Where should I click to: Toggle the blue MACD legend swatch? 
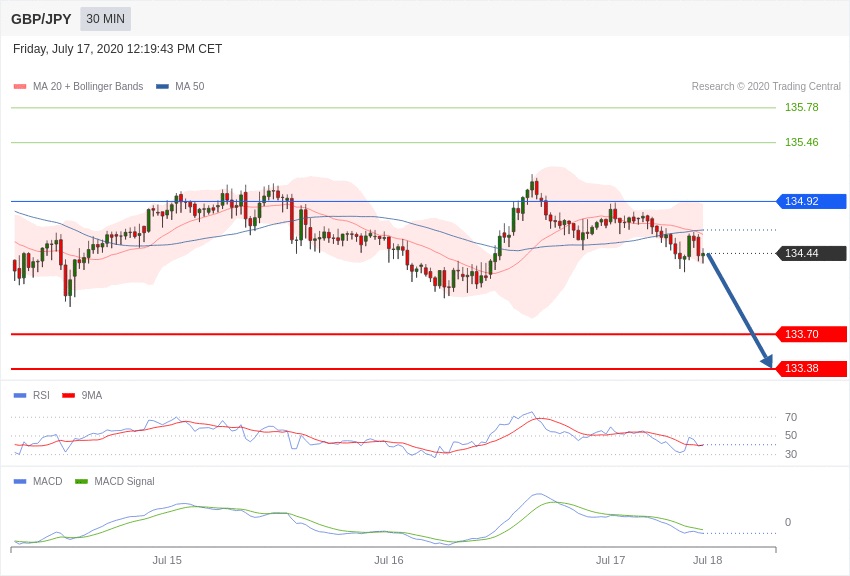(20, 482)
